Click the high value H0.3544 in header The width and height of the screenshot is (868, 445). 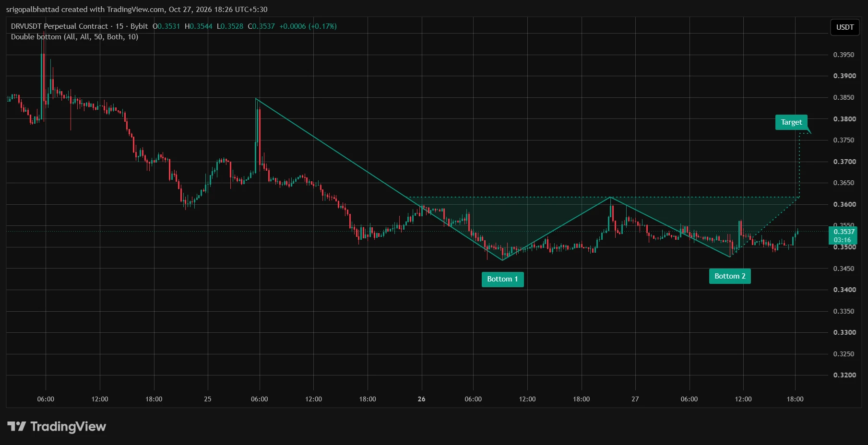(x=199, y=26)
